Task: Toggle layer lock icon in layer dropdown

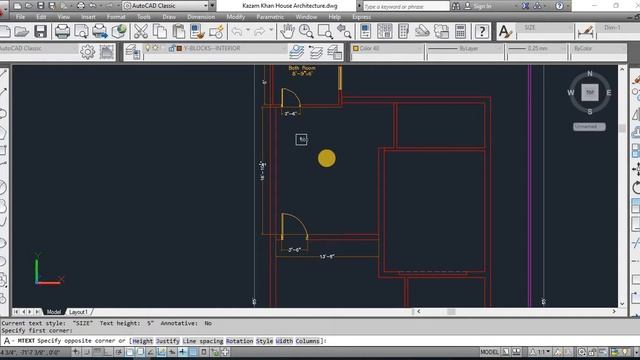Action: (x=172, y=48)
